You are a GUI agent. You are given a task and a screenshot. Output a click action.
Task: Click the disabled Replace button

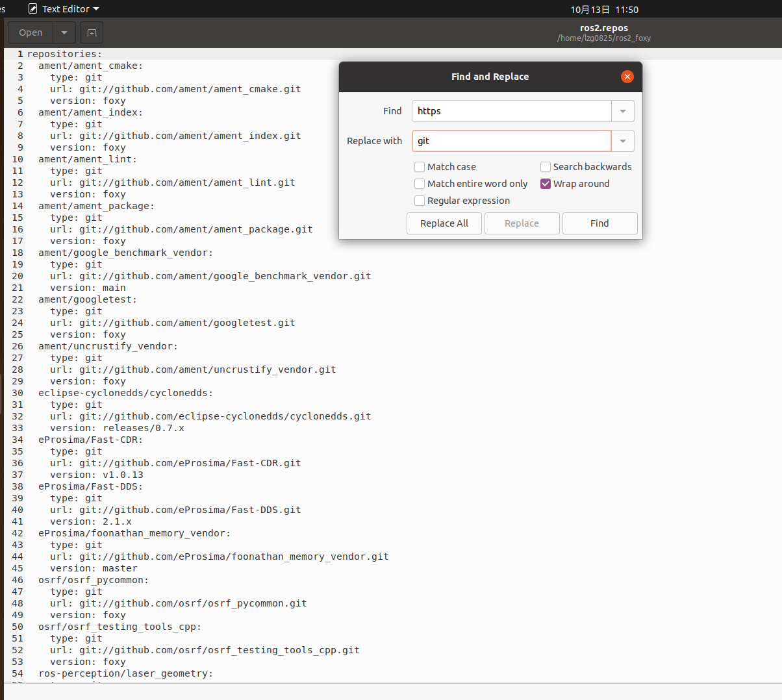[522, 223]
